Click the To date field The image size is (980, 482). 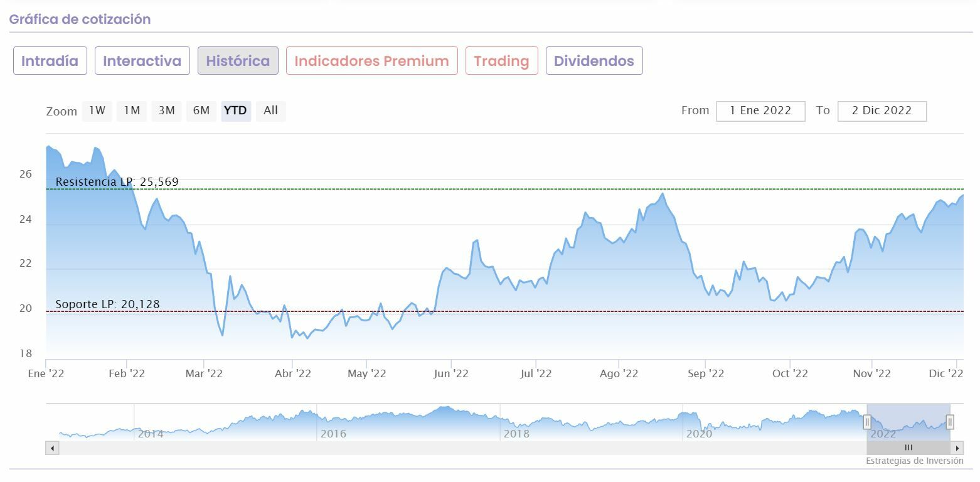881,111
